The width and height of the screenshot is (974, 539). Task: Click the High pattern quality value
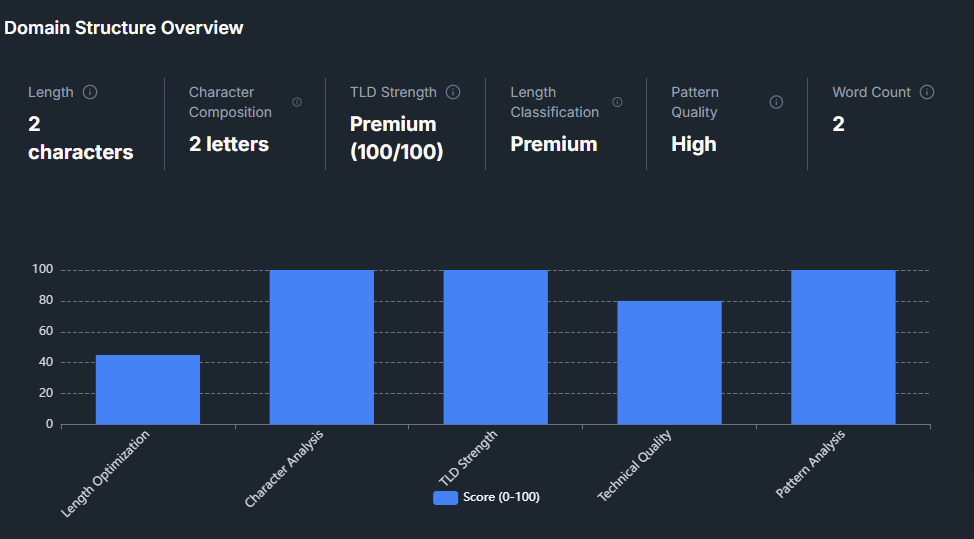click(694, 144)
